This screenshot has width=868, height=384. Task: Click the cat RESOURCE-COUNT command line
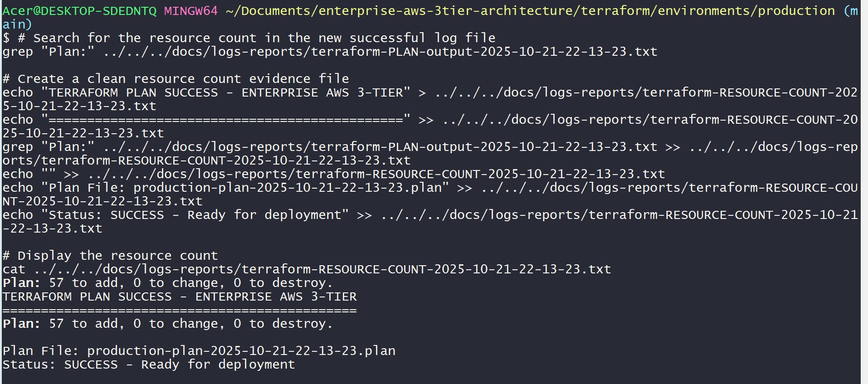(307, 269)
